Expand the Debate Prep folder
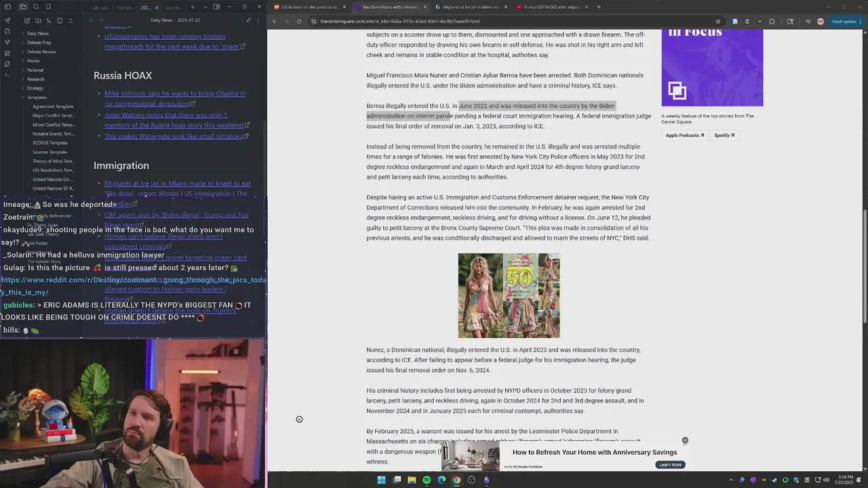Screen dimensions: 868x488 39,43
